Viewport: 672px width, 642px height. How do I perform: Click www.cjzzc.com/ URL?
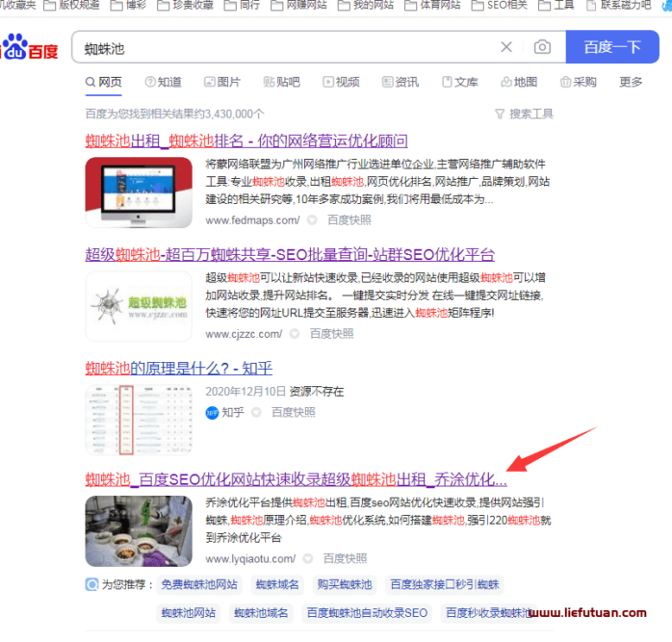click(244, 334)
